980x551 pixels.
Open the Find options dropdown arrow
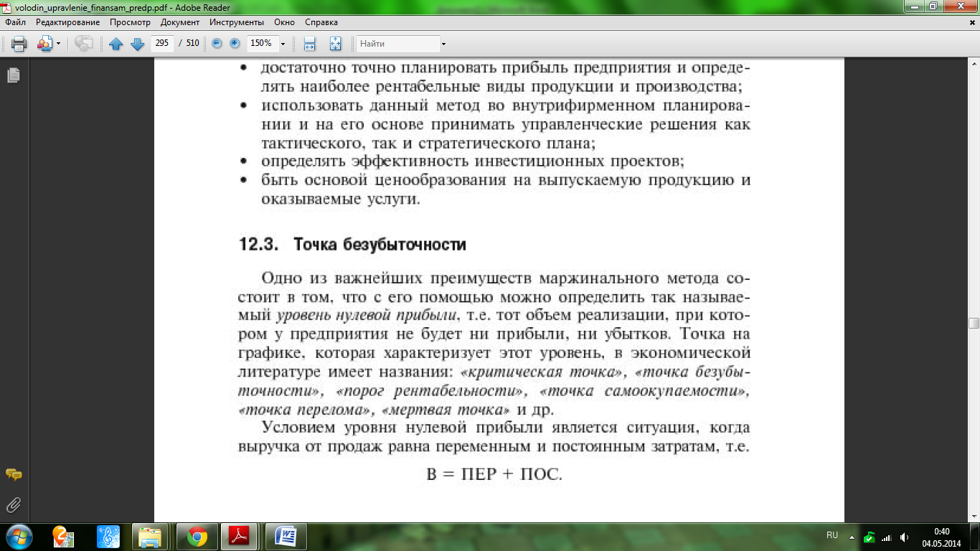[443, 44]
